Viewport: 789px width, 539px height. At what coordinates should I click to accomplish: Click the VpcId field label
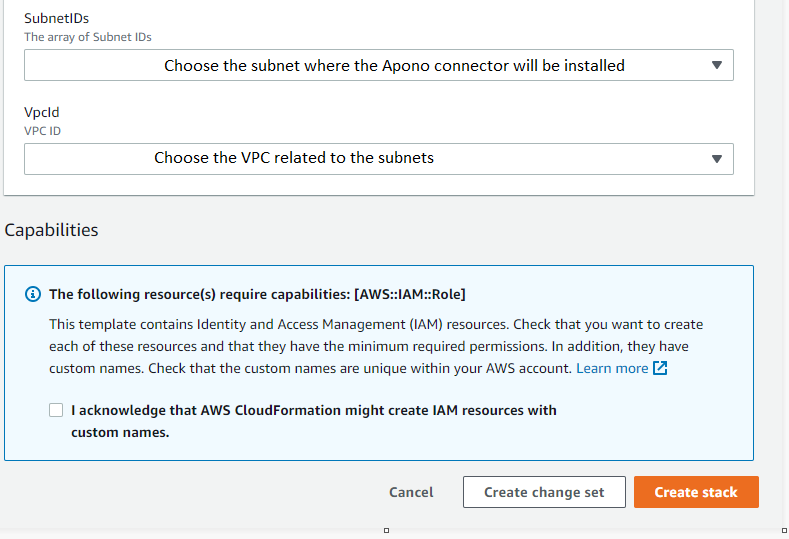pyautogui.click(x=42, y=113)
